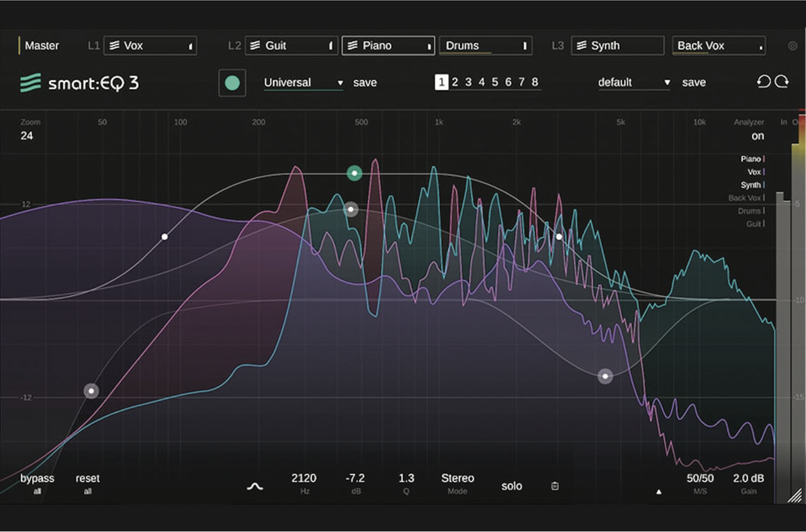Click the 2120 Hz frequency value
This screenshot has height=532, width=806.
304,478
